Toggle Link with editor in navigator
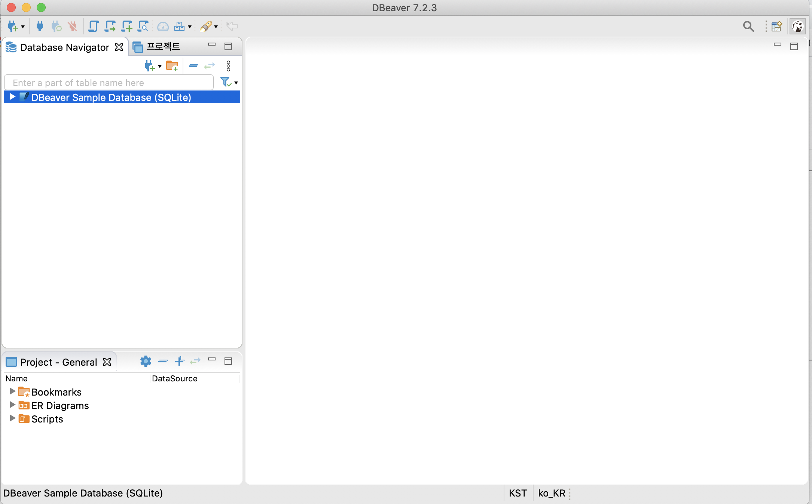 [x=210, y=66]
